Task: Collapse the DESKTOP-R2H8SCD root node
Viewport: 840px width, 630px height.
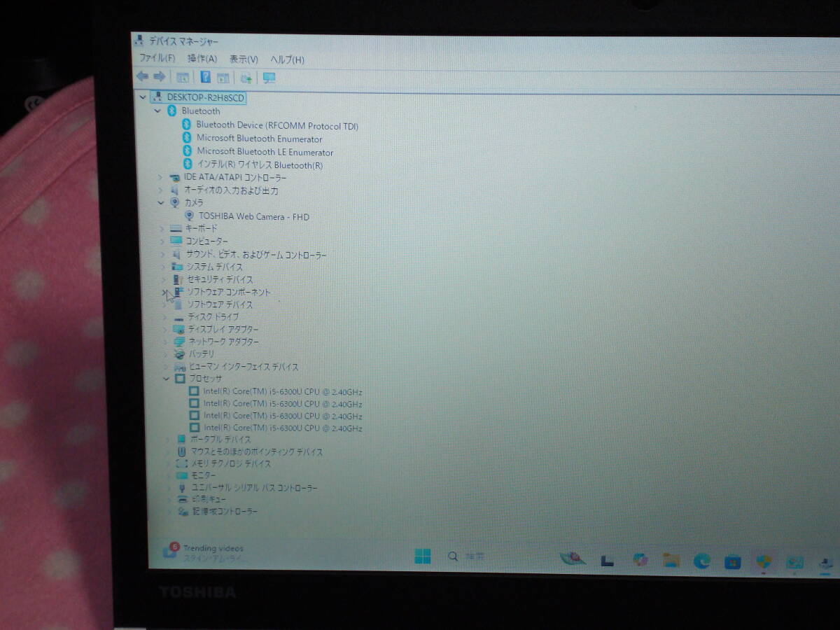Action: coord(143,97)
